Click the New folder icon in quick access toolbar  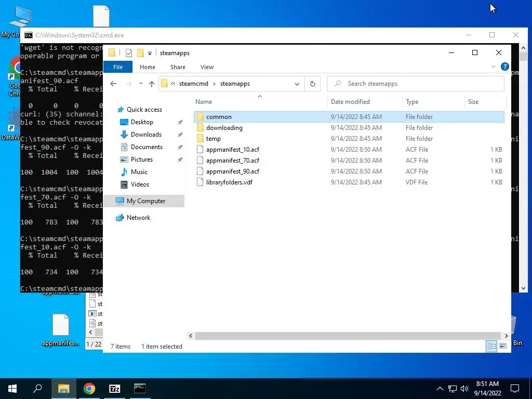(140, 53)
